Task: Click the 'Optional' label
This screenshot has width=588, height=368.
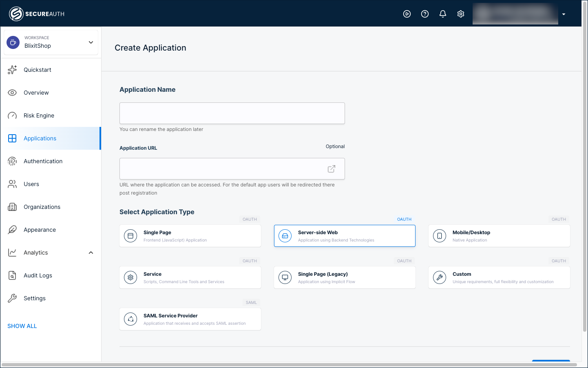Action: (x=335, y=146)
